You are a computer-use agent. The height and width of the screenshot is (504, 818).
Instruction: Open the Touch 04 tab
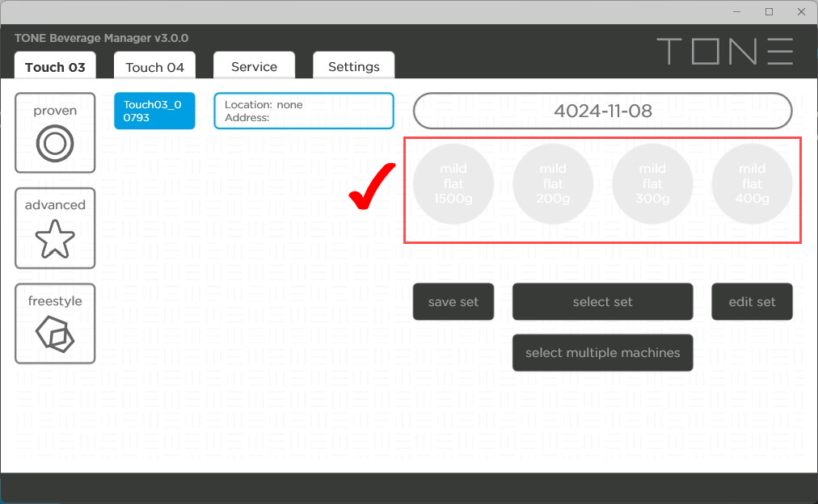coord(154,66)
